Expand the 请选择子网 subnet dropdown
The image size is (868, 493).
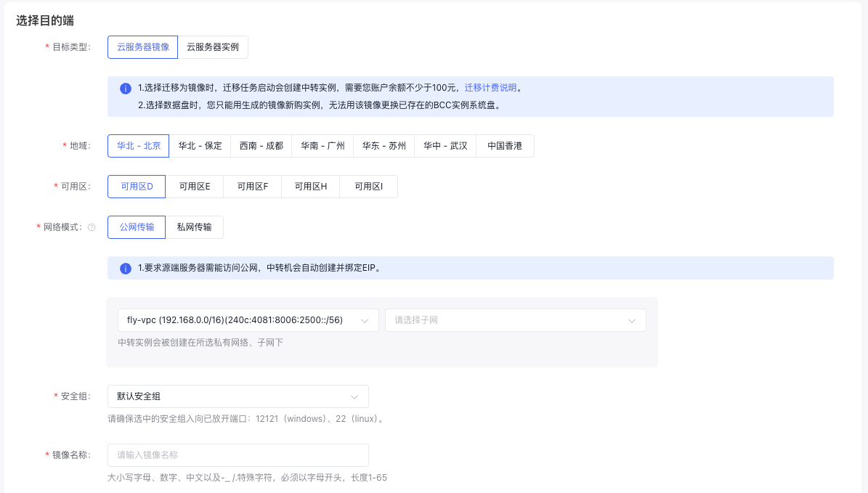(515, 320)
